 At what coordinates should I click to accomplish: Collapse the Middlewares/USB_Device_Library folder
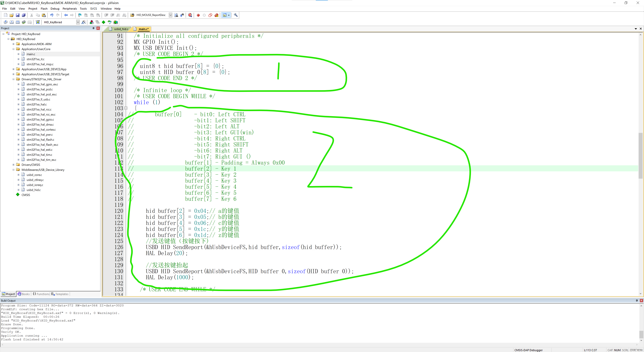tap(13, 170)
